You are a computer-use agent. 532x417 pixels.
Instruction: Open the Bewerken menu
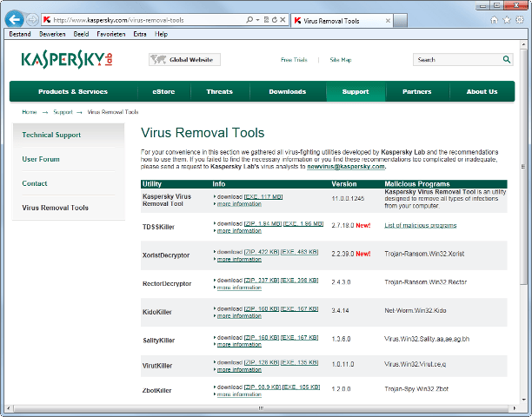coord(52,34)
